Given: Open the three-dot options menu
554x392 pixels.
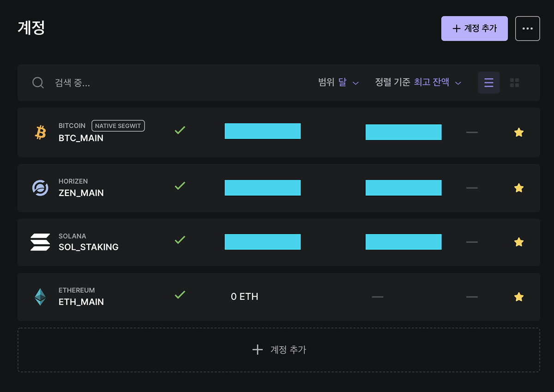Looking at the screenshot, I should click(528, 29).
